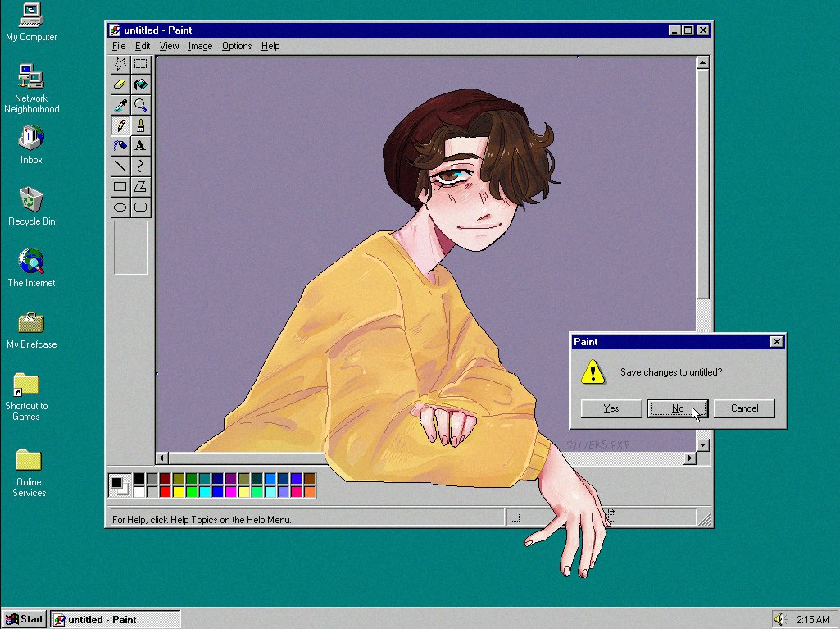Screen dimensions: 840x629
Task: Pick the orange palette swatch
Action: pos(310,492)
